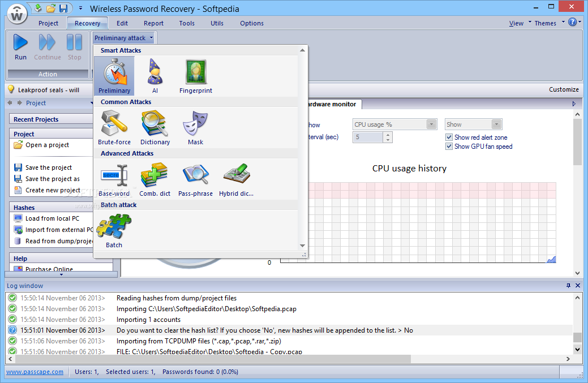The width and height of the screenshot is (588, 383).
Task: Go forward with the right navigation arrow
Action: pos(19,103)
